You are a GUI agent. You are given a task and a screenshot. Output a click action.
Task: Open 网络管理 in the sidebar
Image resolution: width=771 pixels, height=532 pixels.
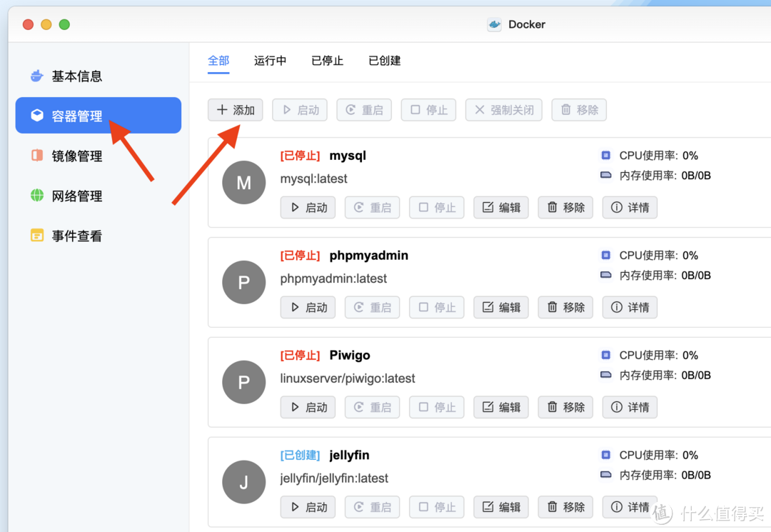(99, 196)
